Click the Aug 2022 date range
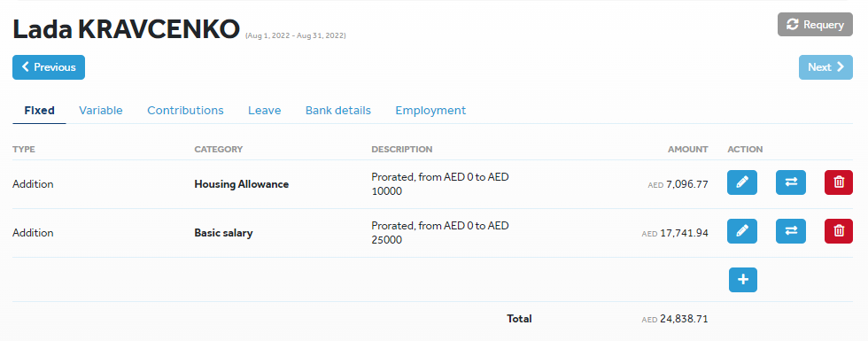This screenshot has height=341, width=868. click(x=296, y=36)
